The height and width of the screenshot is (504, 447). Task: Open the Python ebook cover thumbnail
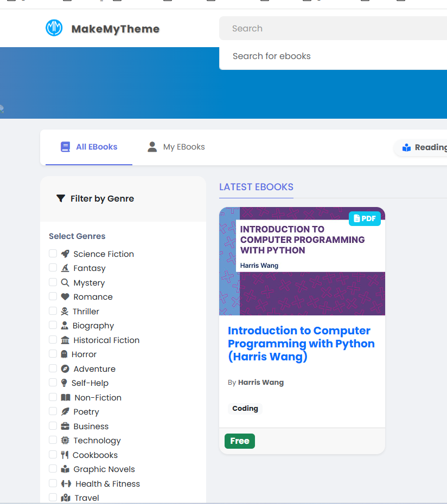(302, 261)
